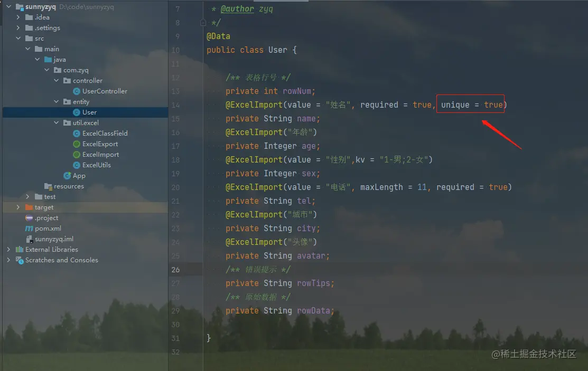The image size is (588, 371).
Task: Click the App runnable class icon
Action: point(67,175)
